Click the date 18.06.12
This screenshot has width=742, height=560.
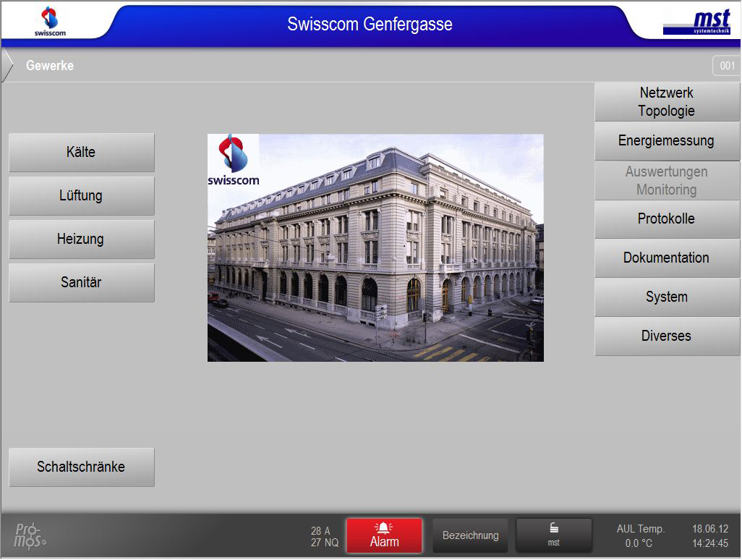[710, 529]
